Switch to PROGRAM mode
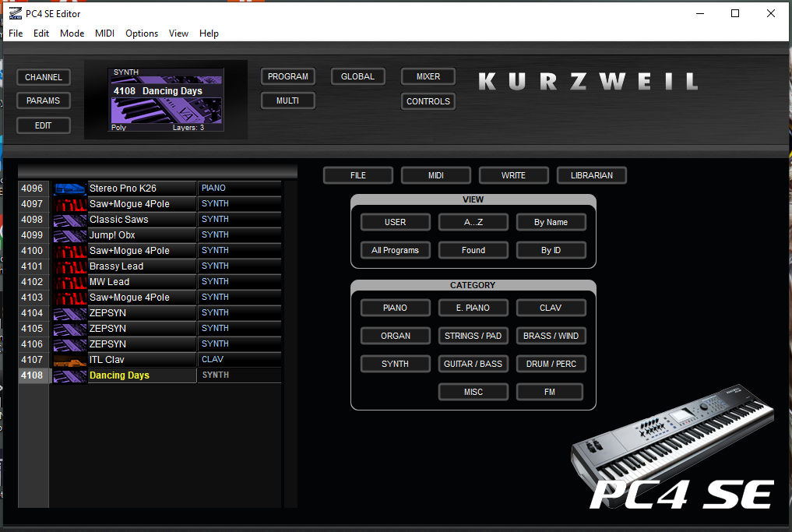Screen dimensions: 792x532 pyautogui.click(x=288, y=76)
